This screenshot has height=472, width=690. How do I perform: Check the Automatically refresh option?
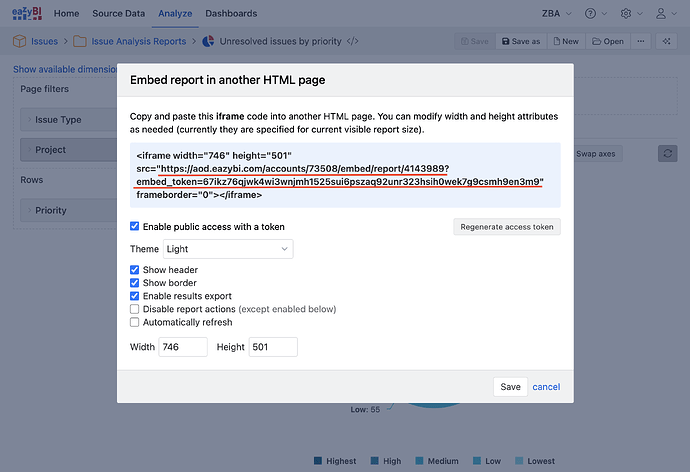pyautogui.click(x=135, y=322)
